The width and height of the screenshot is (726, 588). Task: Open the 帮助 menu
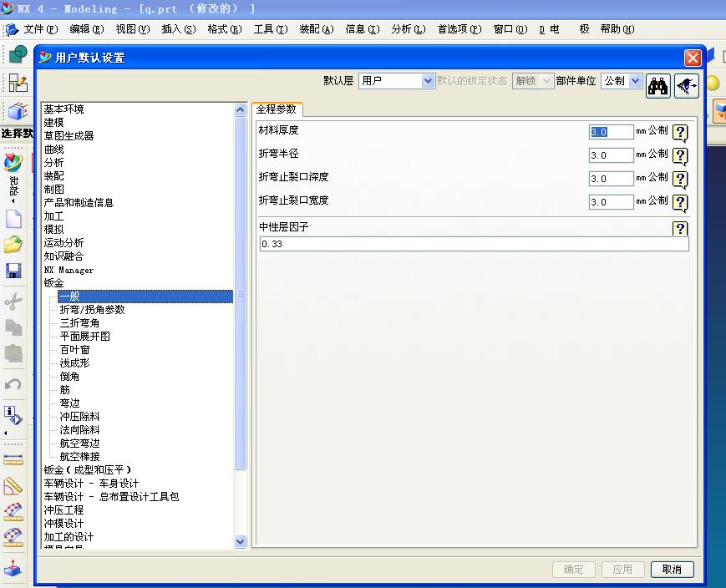617,29
